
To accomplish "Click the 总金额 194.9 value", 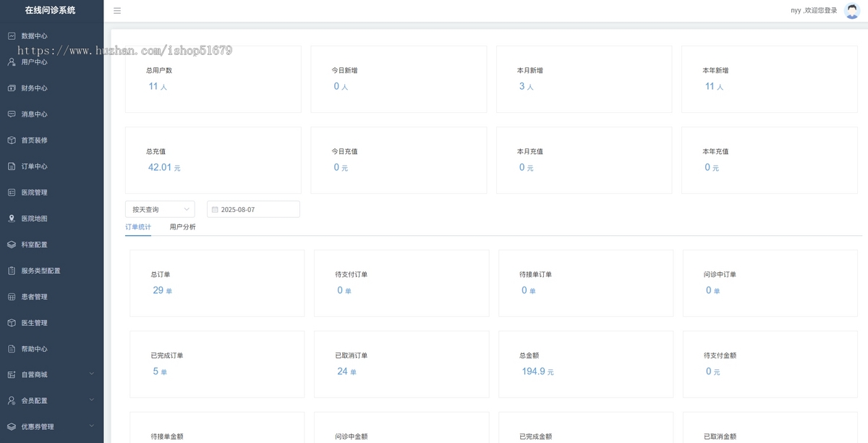I will click(537, 371).
